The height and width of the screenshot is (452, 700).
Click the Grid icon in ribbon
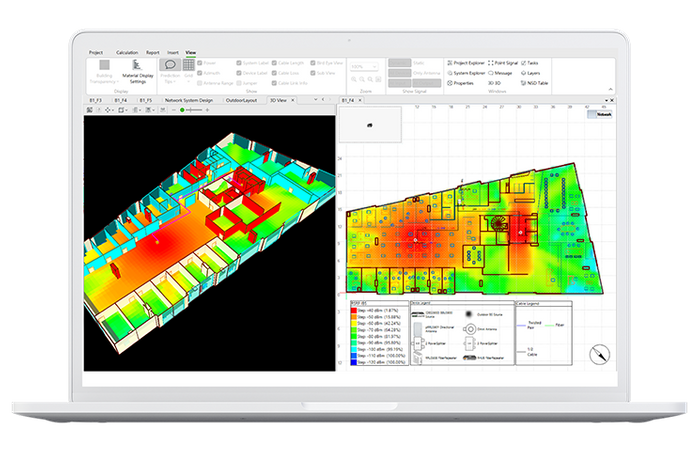tap(189, 65)
